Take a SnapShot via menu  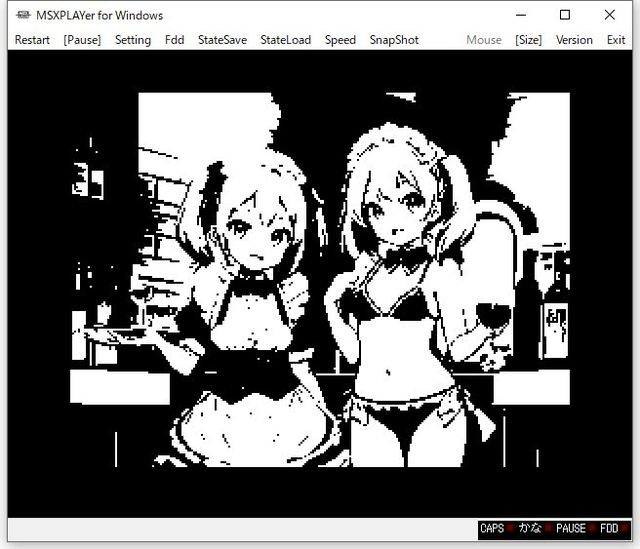click(x=394, y=40)
